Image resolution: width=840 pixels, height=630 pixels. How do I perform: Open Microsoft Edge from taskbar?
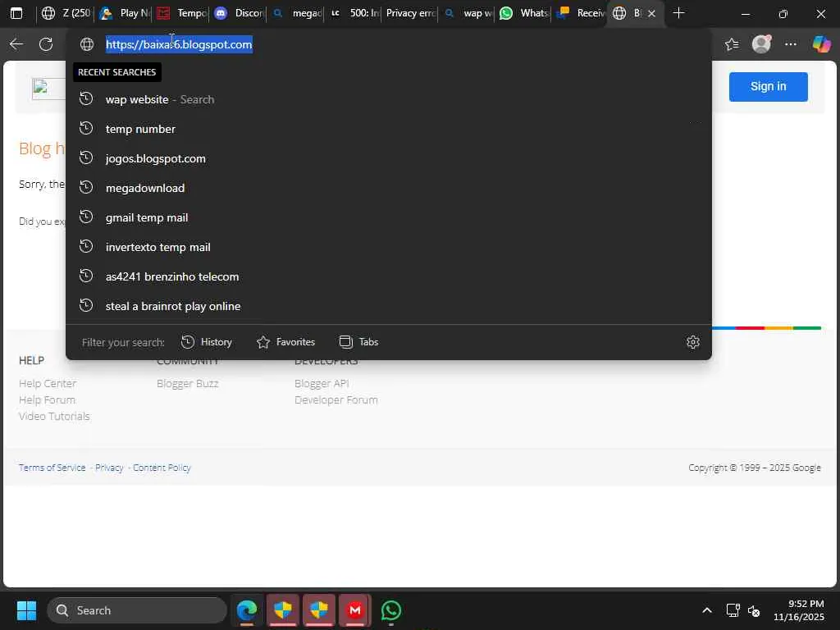coord(246,610)
